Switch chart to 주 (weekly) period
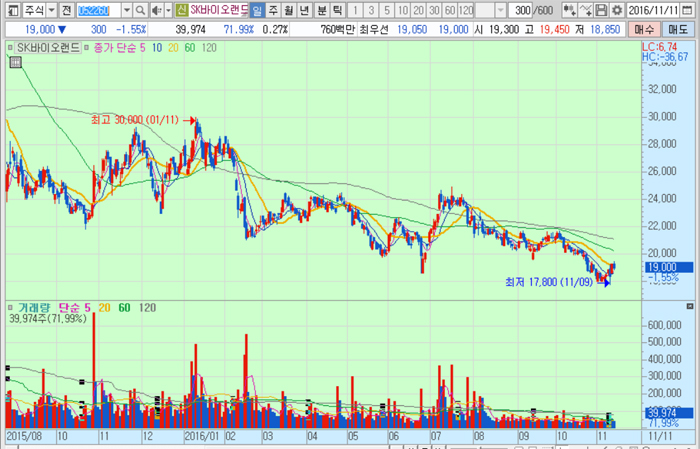This screenshot has height=449, width=700. click(273, 10)
